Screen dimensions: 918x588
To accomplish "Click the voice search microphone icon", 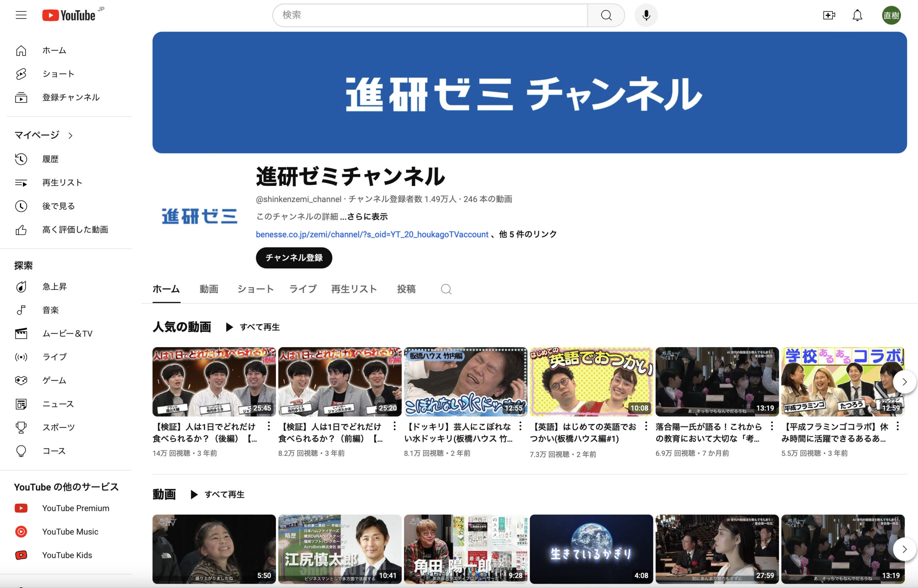I will tap(646, 15).
